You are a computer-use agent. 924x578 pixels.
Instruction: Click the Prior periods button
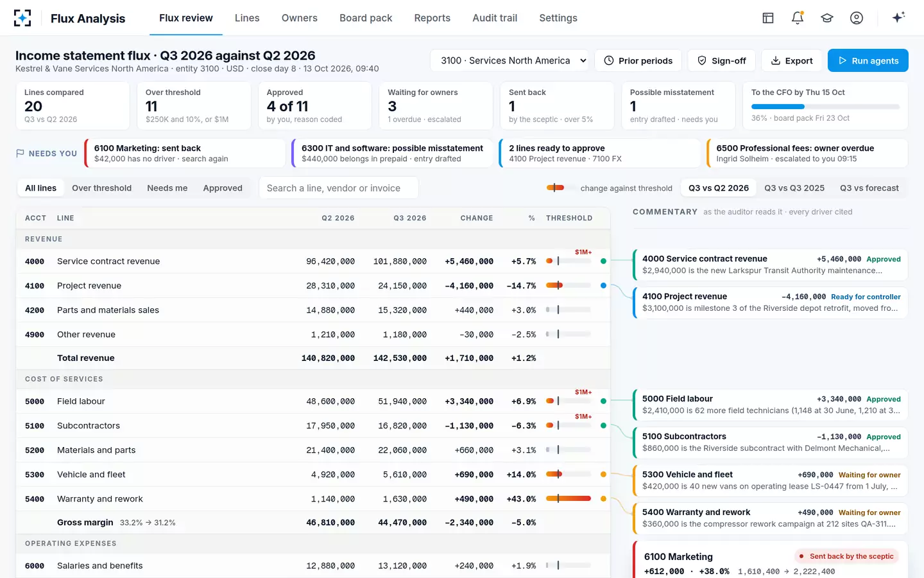click(638, 60)
